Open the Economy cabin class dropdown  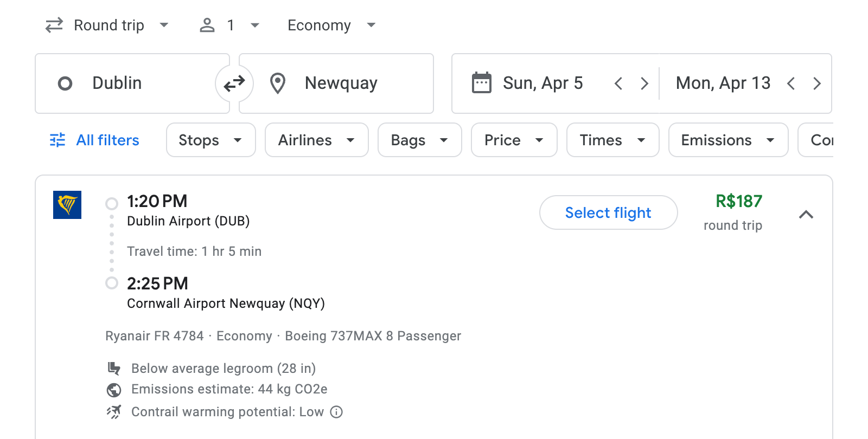(330, 25)
